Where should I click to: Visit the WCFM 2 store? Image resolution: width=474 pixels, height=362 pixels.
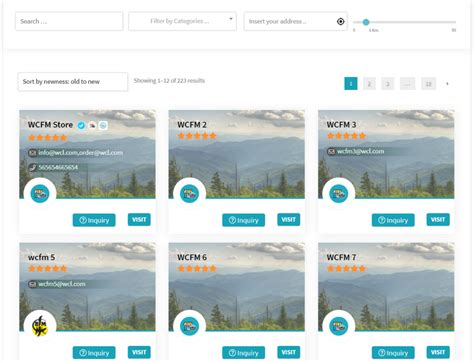[x=289, y=220]
